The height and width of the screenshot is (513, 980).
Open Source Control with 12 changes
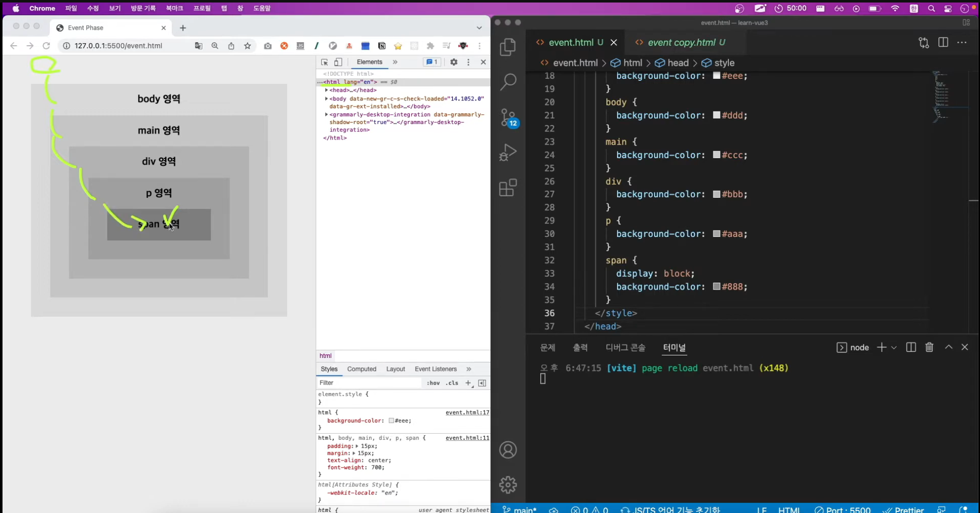point(508,118)
